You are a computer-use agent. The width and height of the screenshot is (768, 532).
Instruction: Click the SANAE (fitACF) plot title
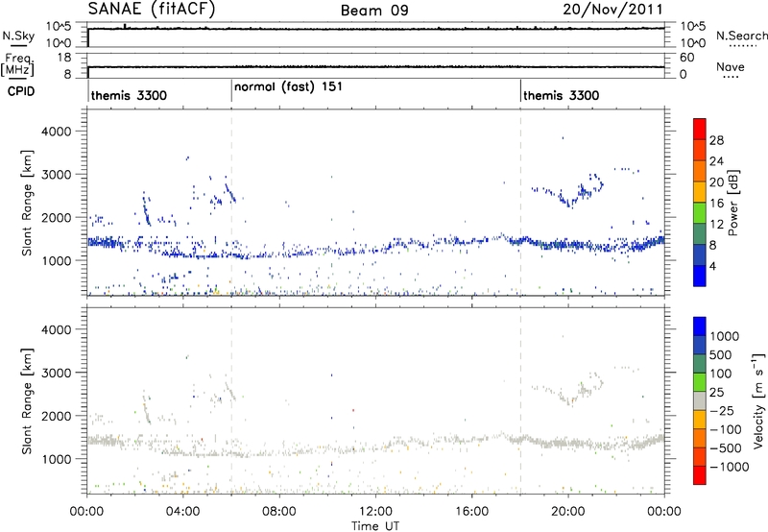click(152, 9)
